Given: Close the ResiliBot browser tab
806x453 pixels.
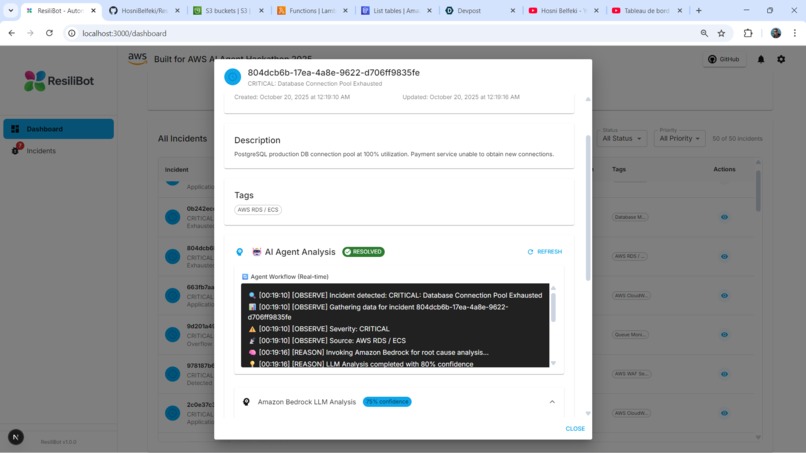Looking at the screenshot, I should pos(94,10).
